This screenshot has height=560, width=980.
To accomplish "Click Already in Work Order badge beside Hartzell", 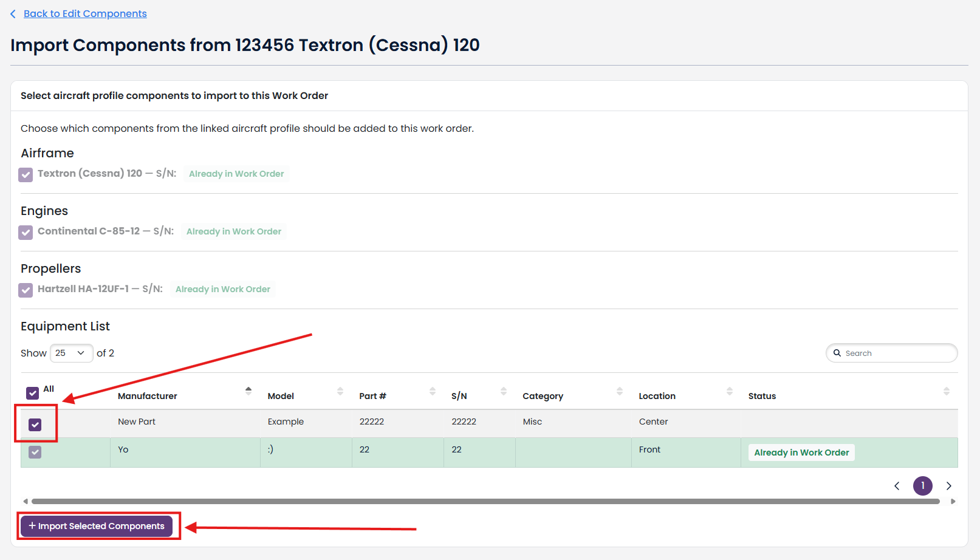I will pyautogui.click(x=223, y=289).
